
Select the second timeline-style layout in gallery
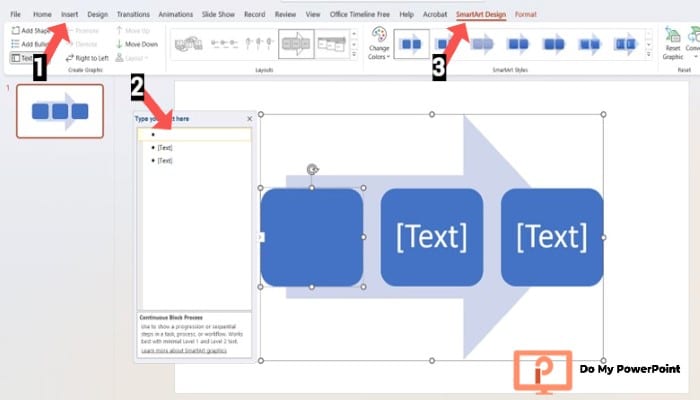(224, 44)
